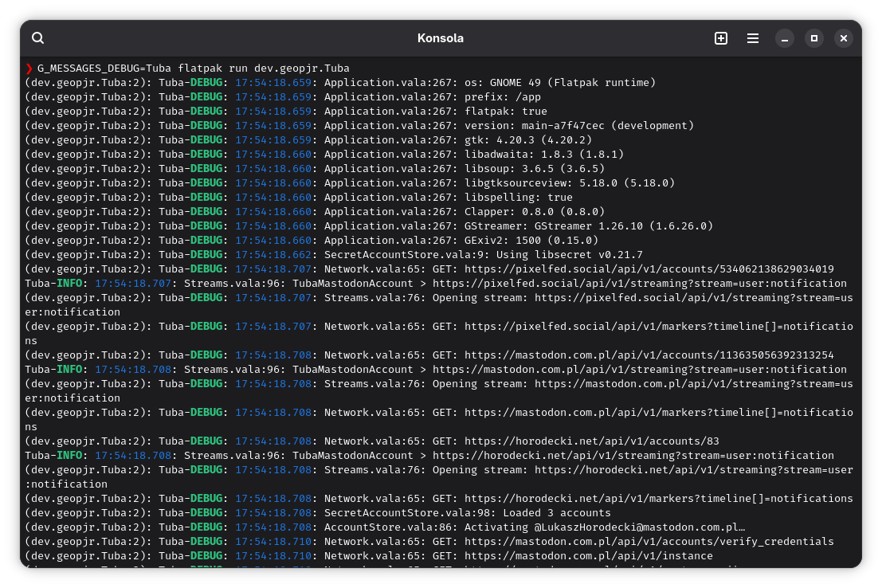Open the terminal search icon
This screenshot has width=882, height=588.
(38, 38)
